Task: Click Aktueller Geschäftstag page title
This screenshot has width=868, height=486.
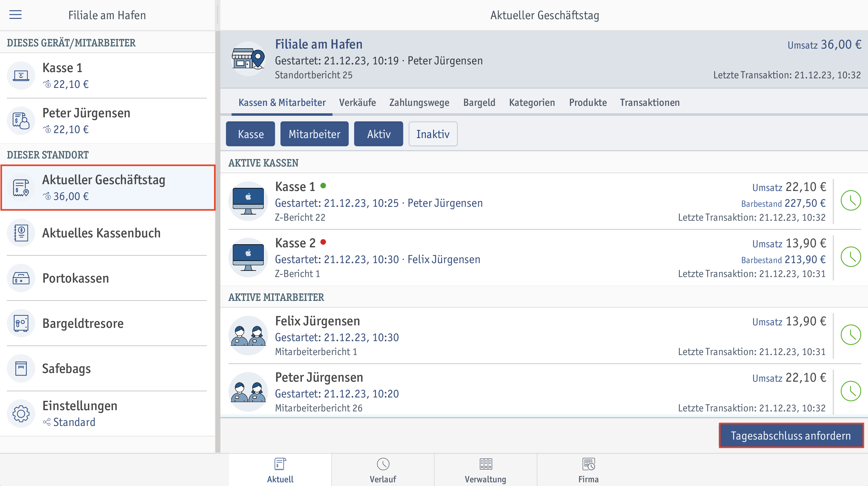Action: [545, 15]
